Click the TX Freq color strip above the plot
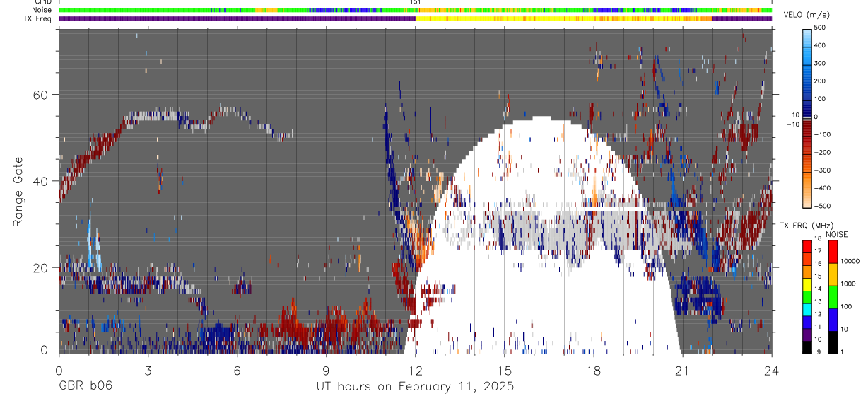The width and height of the screenshot is (868, 401). click(416, 18)
